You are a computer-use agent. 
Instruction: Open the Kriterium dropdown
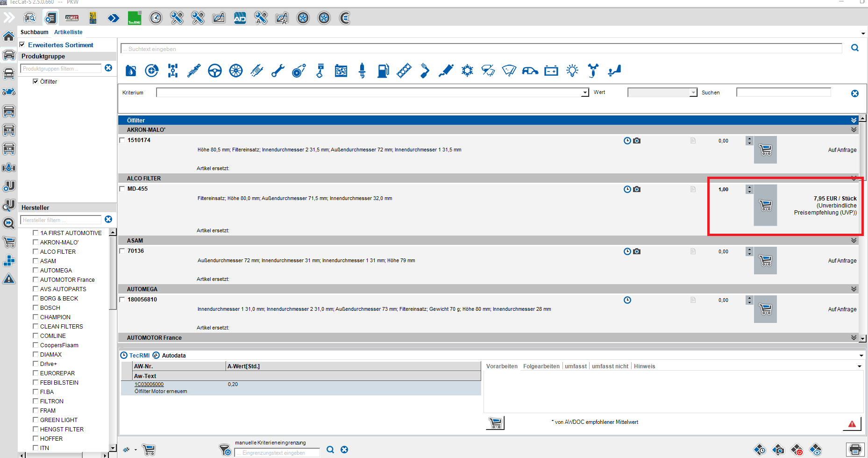click(x=585, y=93)
